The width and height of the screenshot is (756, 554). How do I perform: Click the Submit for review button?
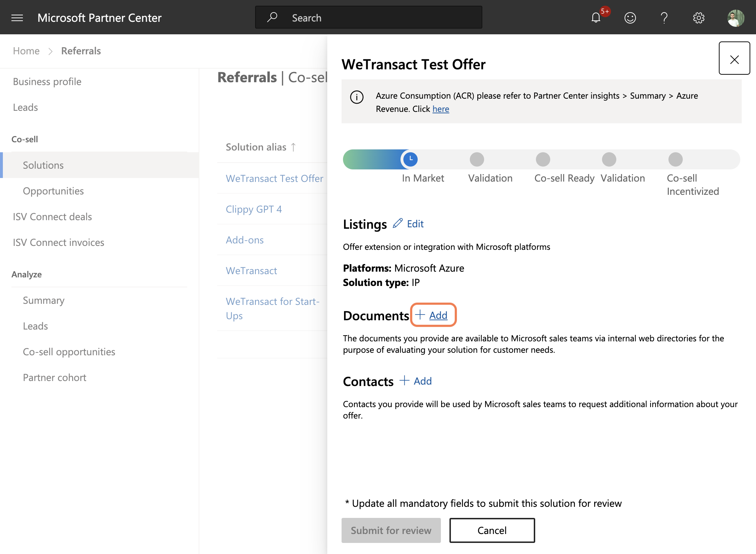pos(391,530)
